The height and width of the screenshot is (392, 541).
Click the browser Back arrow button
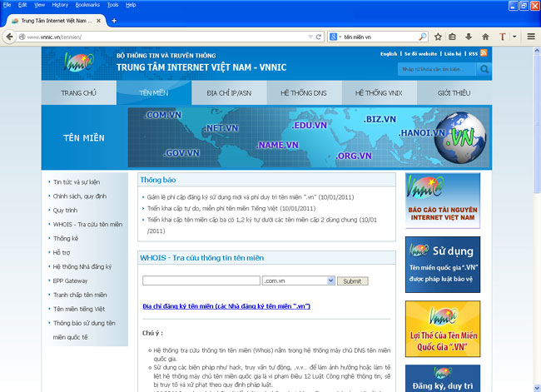(9, 37)
